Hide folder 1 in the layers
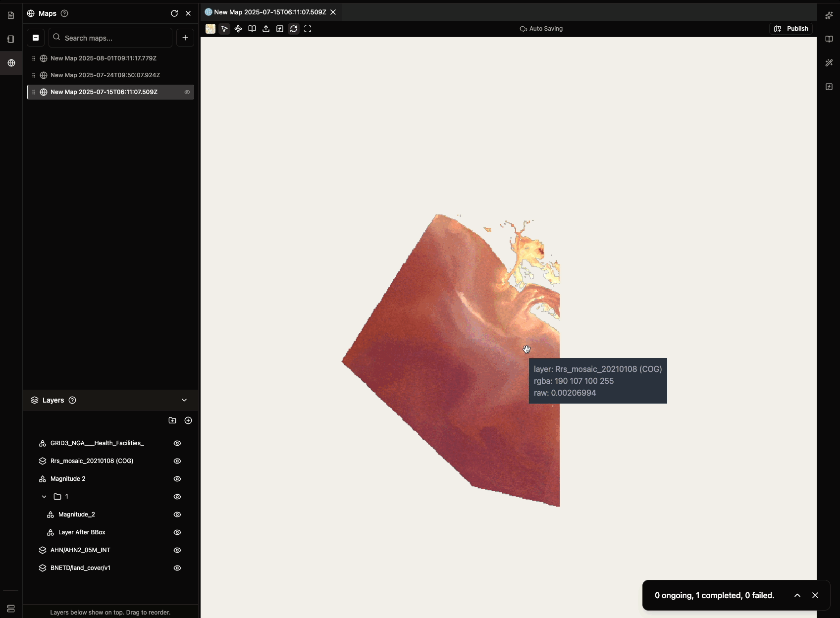840x618 pixels. 177,497
